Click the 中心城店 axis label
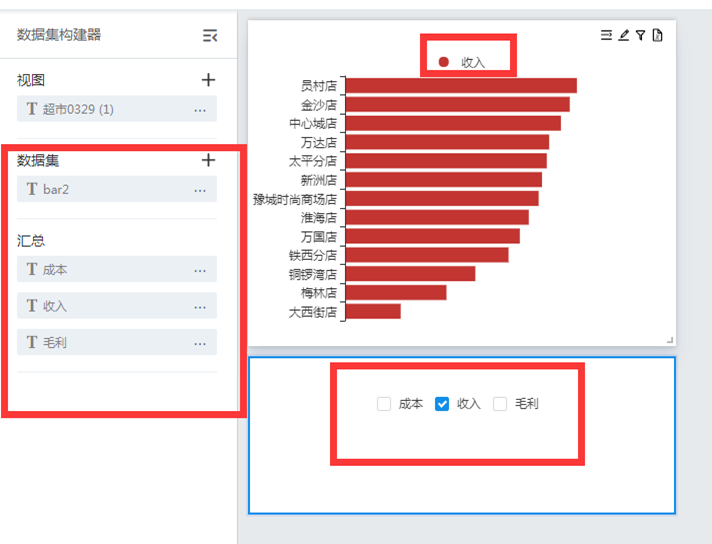Screen dimensions: 712x544 313,124
